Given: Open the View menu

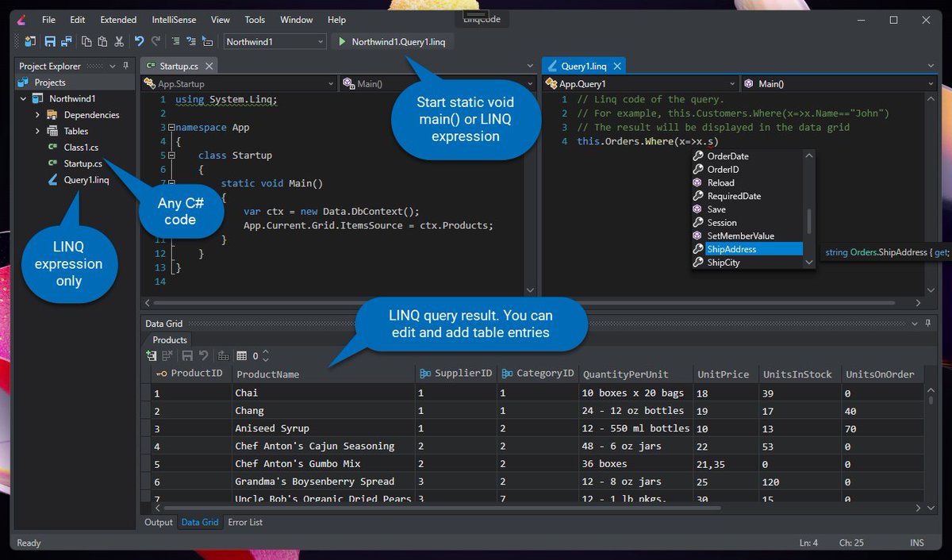Looking at the screenshot, I should 220,19.
